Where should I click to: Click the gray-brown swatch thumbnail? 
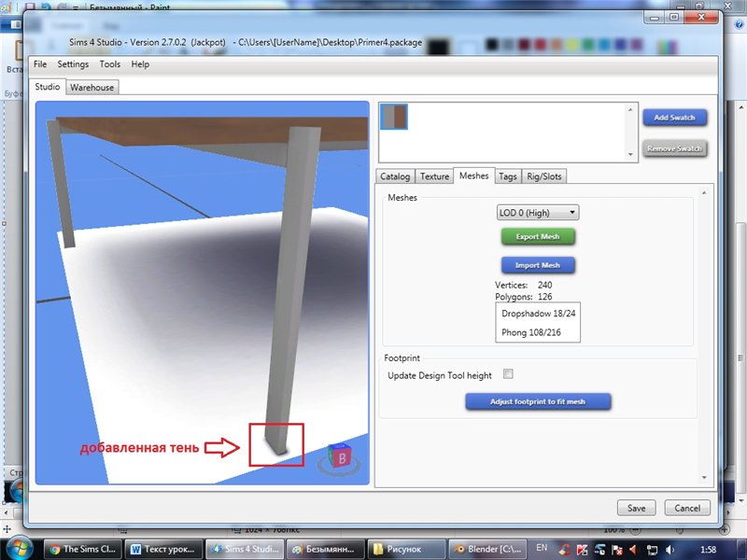(x=394, y=117)
